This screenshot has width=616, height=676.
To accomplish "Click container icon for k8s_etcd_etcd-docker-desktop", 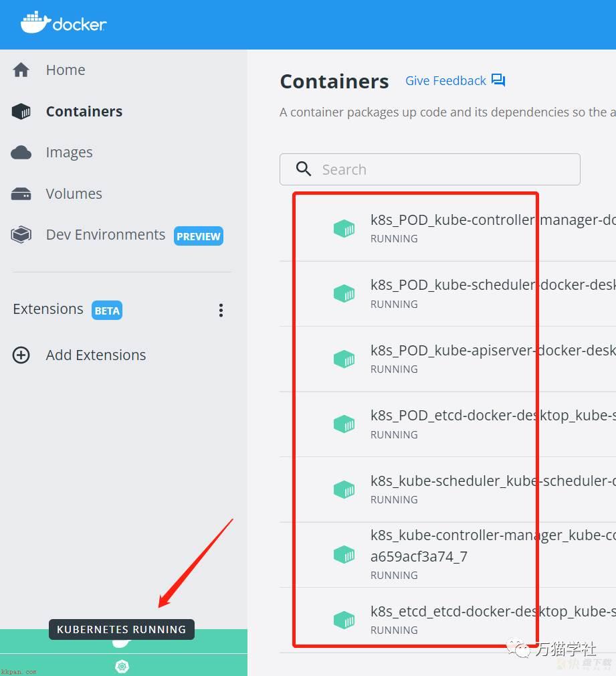I will tap(344, 620).
